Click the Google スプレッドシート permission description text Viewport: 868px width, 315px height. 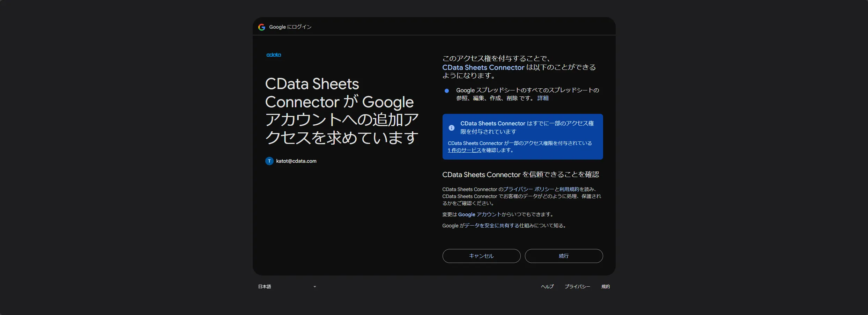pyautogui.click(x=527, y=94)
